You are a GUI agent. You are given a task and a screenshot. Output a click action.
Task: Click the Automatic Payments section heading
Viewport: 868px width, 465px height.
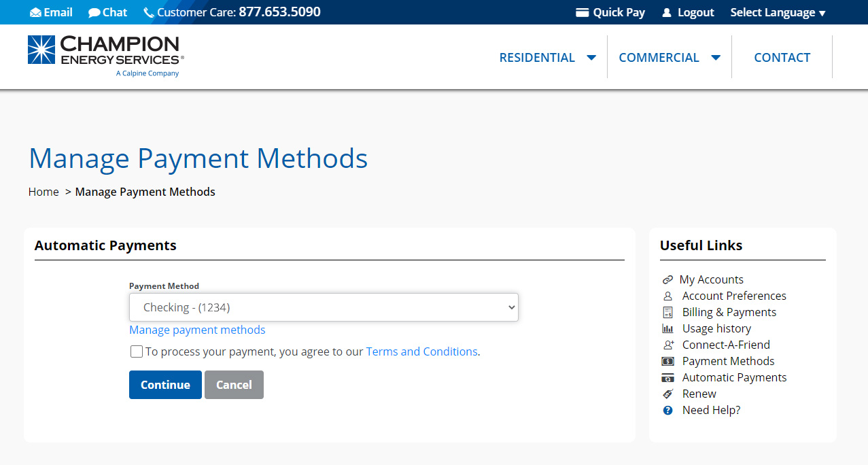click(105, 245)
